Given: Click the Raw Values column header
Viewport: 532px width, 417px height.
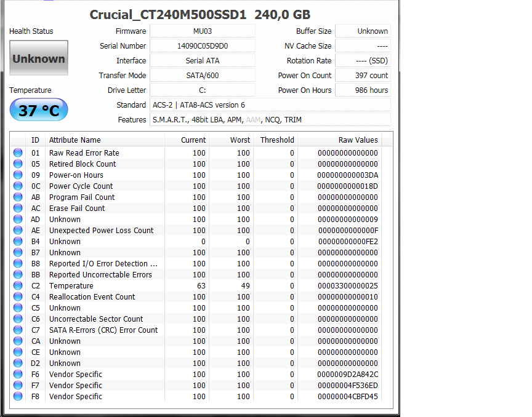Looking at the screenshot, I should pos(340,140).
